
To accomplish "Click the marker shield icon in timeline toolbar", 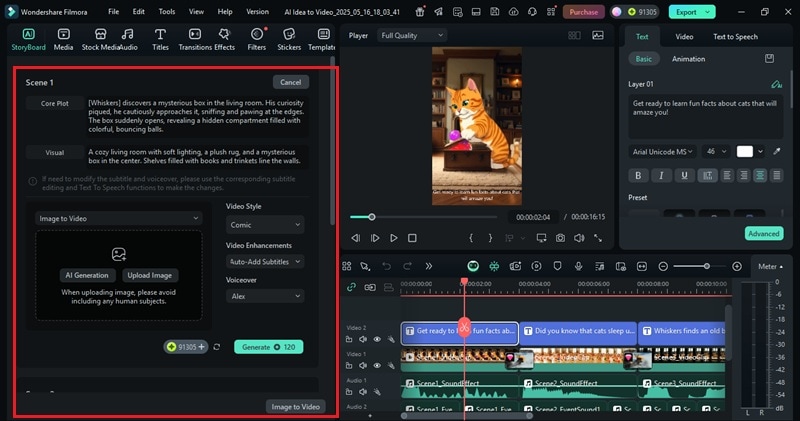I will (557, 266).
